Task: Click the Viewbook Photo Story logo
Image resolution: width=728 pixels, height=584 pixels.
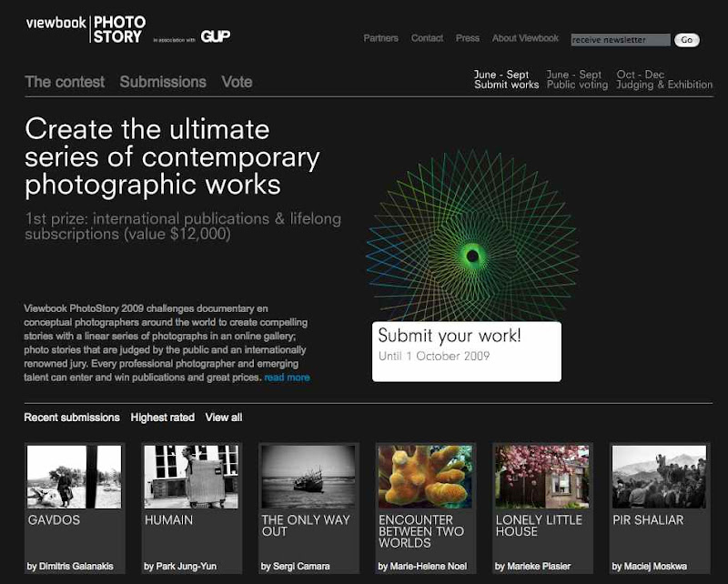Action: tap(86, 29)
